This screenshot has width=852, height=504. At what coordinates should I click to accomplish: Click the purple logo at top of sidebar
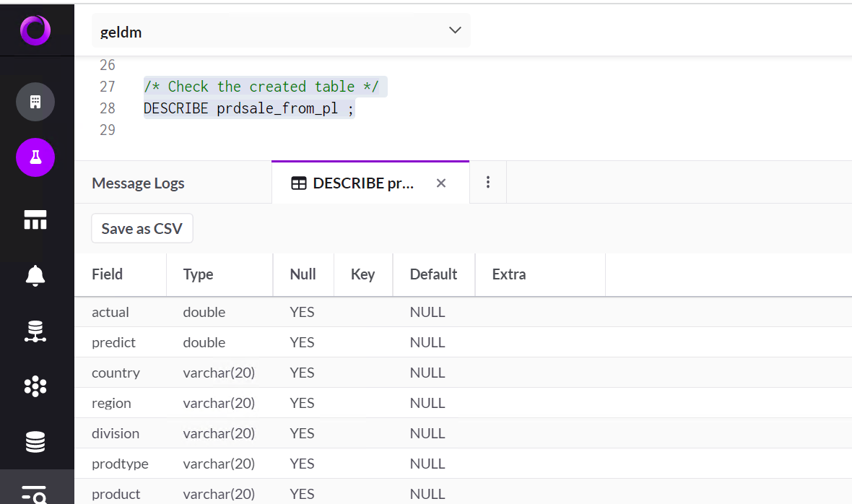click(36, 30)
